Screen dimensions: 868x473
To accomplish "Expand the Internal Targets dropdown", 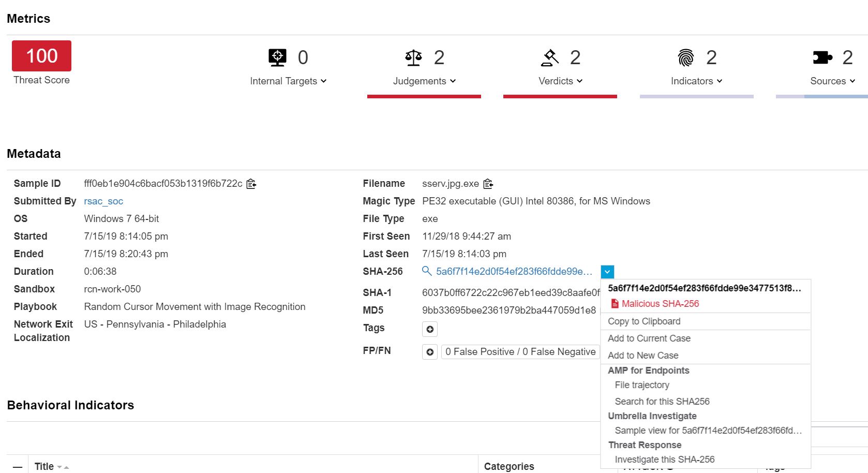I will [x=288, y=81].
